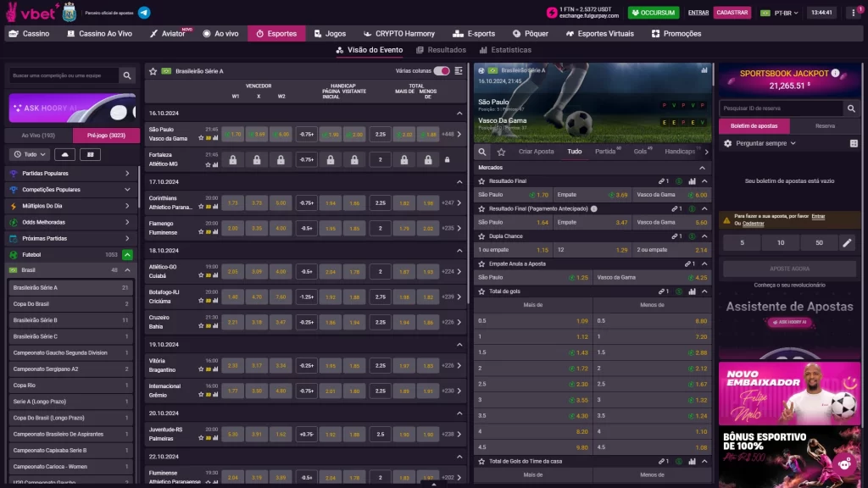
Task: Click the OCCURSUM green button
Action: [x=654, y=13]
